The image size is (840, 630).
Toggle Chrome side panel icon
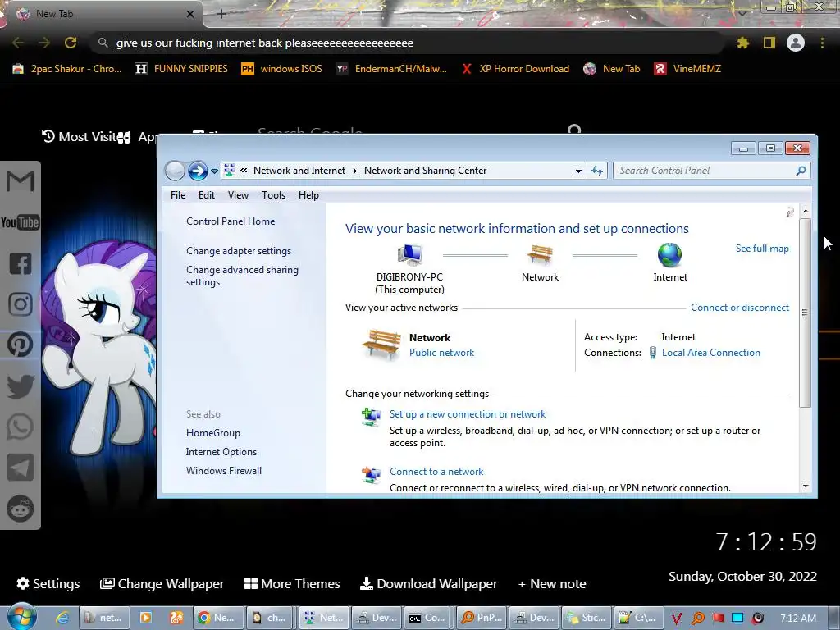[x=769, y=43]
